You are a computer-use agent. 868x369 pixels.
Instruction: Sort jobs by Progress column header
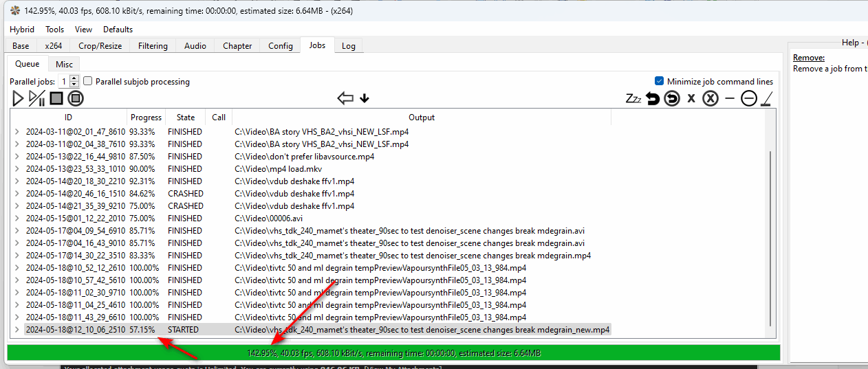(146, 118)
